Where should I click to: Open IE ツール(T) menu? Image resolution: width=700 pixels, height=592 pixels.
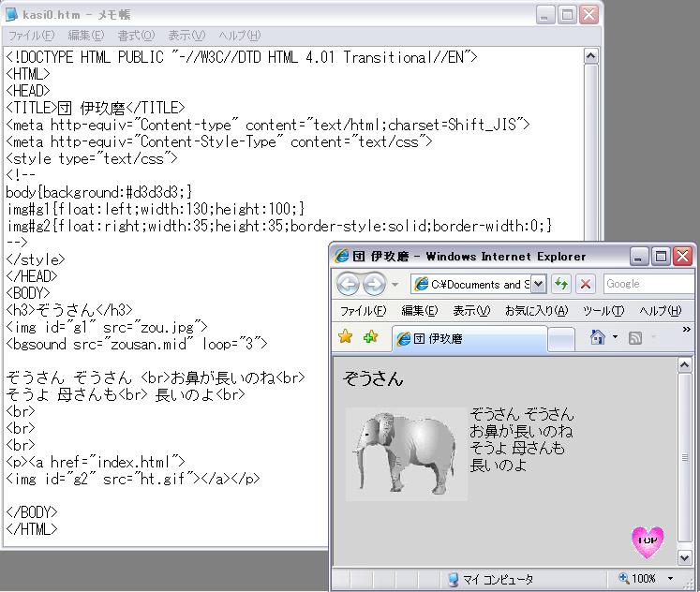coord(603,310)
